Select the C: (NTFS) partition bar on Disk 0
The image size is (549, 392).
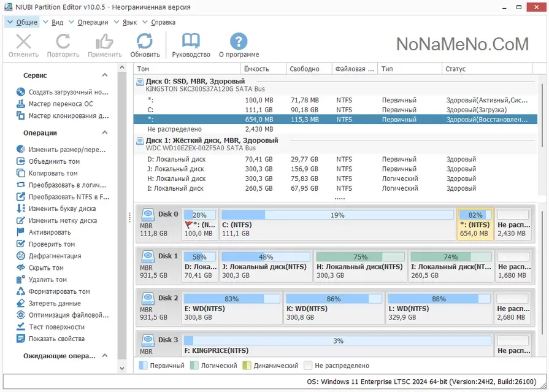pos(337,224)
